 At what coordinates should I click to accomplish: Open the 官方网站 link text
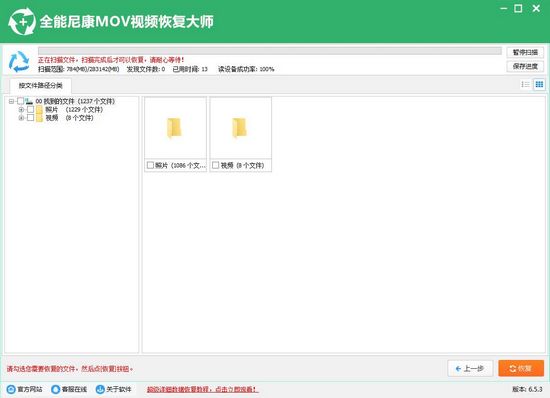point(30,389)
